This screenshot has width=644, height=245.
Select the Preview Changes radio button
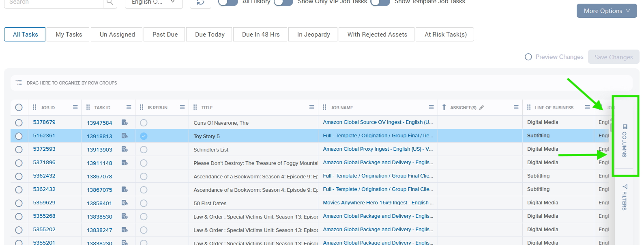coord(528,57)
